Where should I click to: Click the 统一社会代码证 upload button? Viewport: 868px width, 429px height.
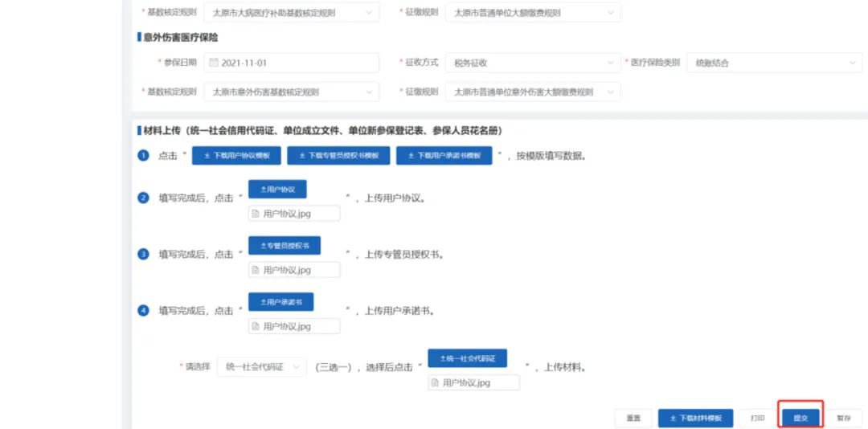click(x=467, y=358)
